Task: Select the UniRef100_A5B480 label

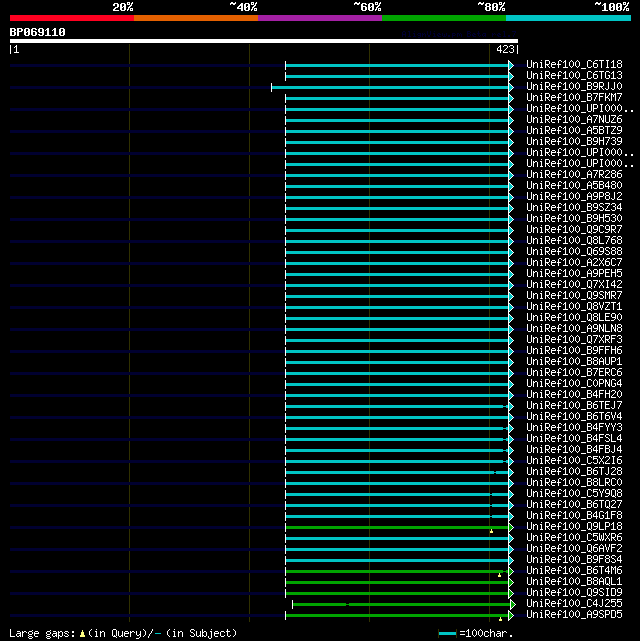Action: coord(574,185)
